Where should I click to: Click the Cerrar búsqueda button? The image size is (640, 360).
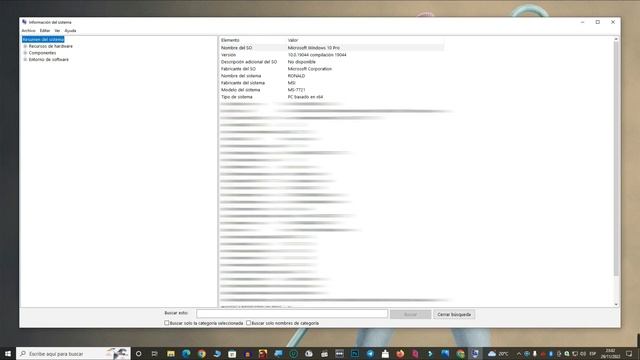[454, 314]
